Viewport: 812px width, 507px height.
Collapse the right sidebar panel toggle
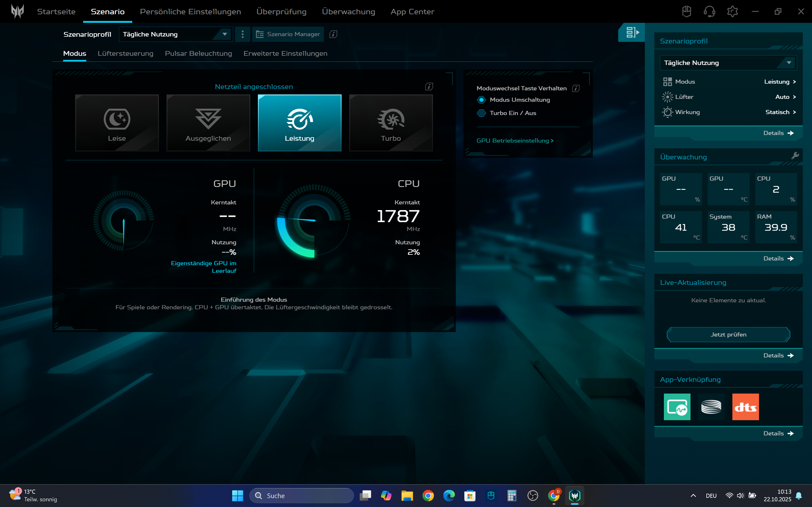coord(632,32)
